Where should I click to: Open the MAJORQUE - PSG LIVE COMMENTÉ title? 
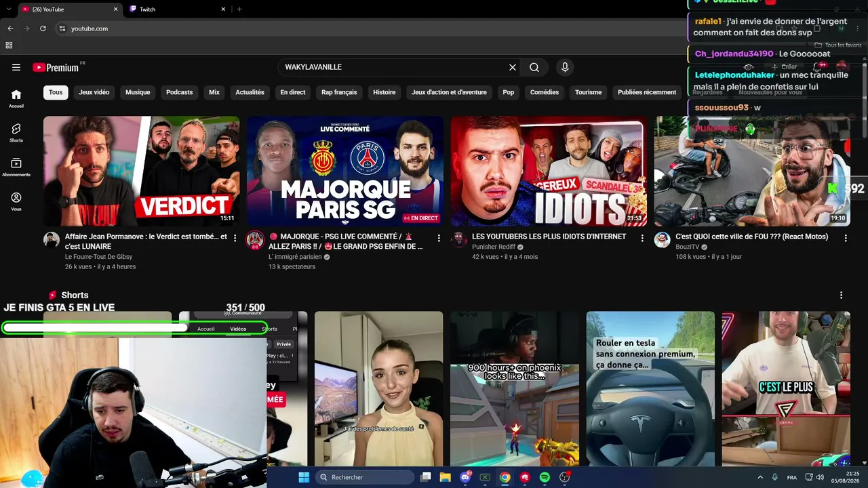pos(345,241)
